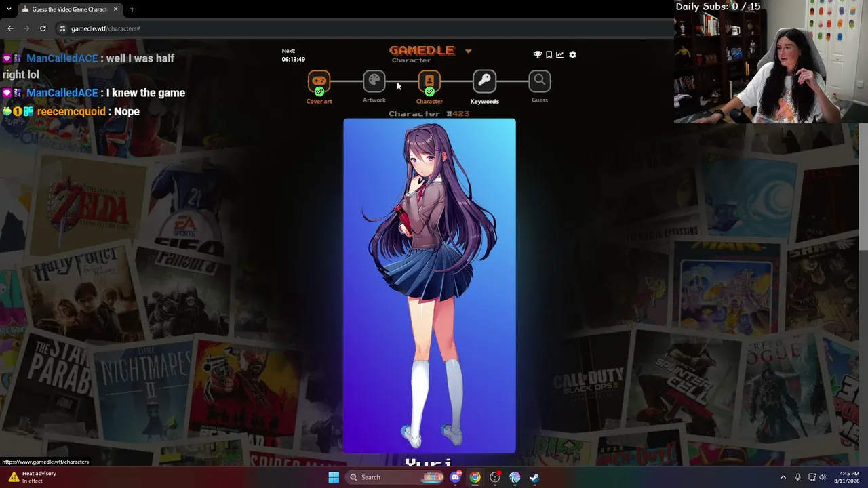The width and height of the screenshot is (868, 488).
Task: Focus the address bar showing gamedle.wtf/characters
Action: pyautogui.click(x=366, y=28)
